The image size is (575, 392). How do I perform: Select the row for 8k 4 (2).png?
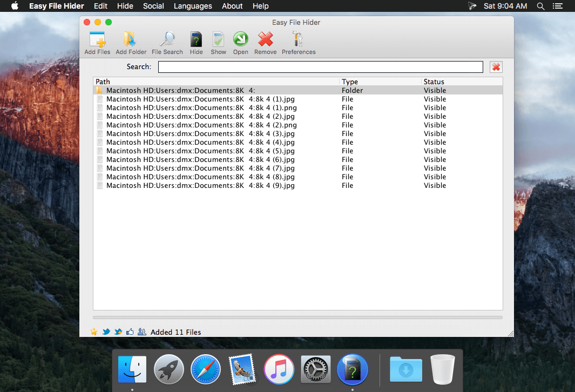point(298,125)
